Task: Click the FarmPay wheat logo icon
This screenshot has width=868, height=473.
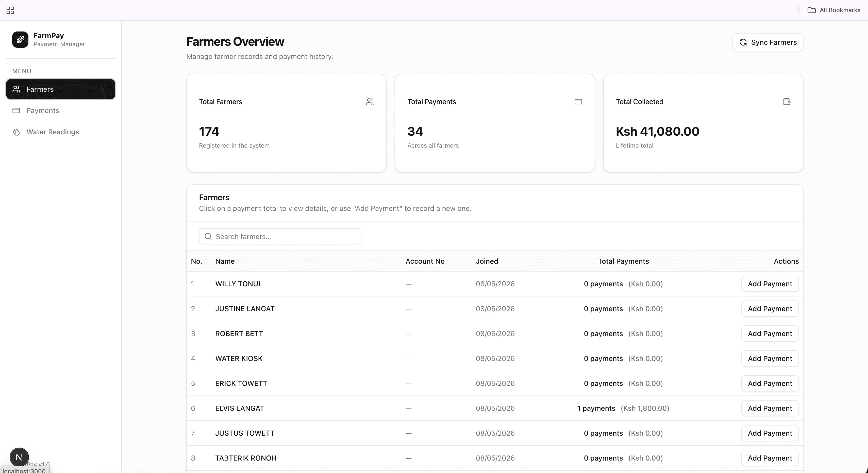Action: [x=20, y=39]
